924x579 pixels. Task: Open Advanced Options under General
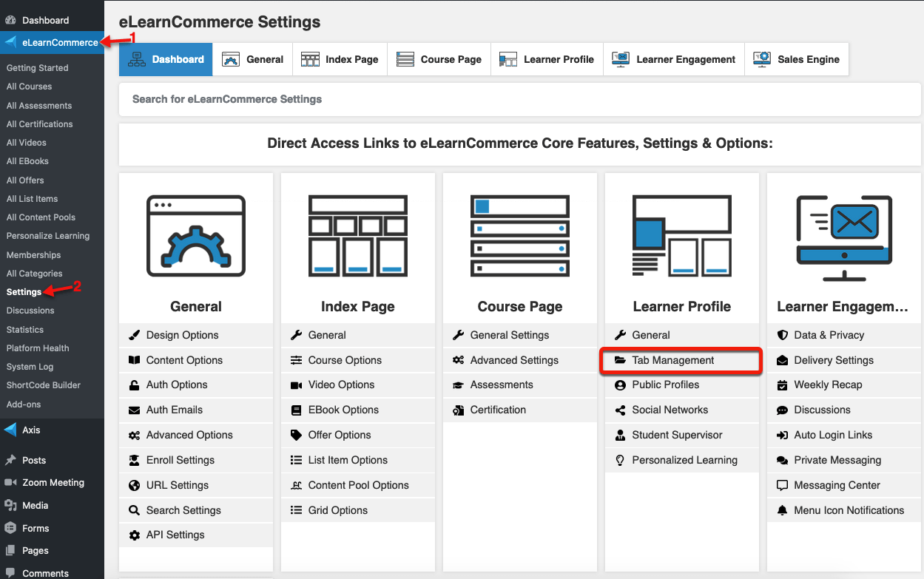pos(196,435)
